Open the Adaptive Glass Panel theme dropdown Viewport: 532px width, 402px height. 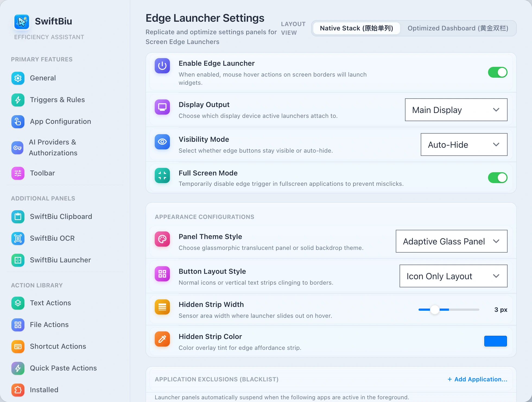click(x=451, y=241)
